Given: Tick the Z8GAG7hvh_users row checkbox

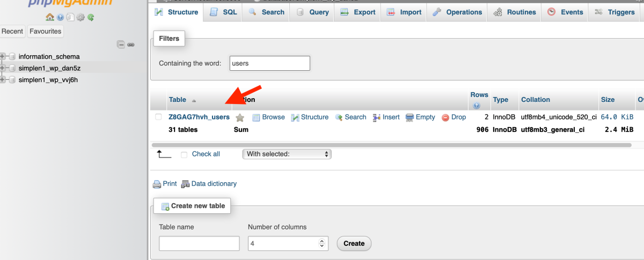Looking at the screenshot, I should coord(158,117).
